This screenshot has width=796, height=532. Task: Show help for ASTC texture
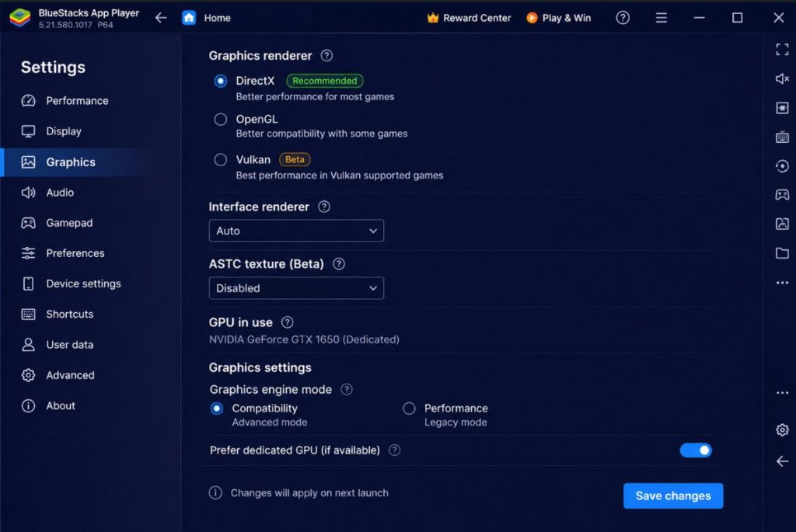tap(339, 264)
